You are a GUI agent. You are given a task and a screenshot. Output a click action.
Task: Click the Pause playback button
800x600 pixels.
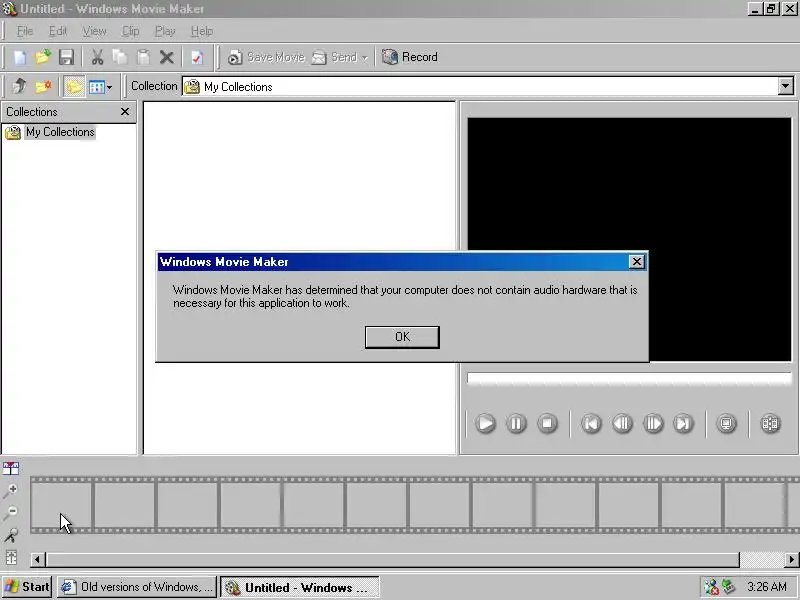516,423
